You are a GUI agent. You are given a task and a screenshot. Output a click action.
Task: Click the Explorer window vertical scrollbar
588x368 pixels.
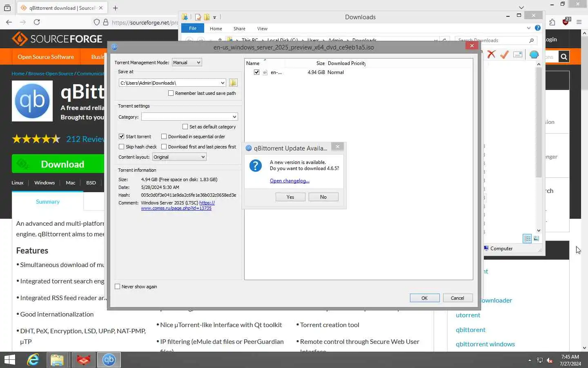pos(539,123)
